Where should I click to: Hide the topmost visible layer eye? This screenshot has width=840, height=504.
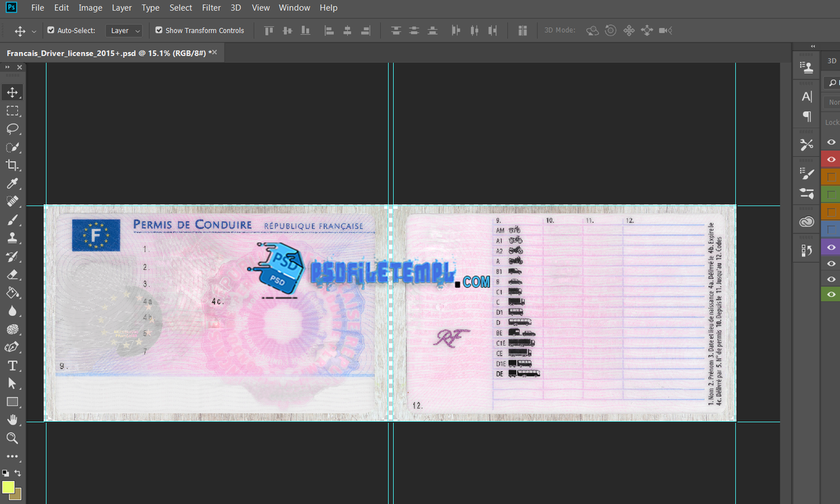point(831,142)
